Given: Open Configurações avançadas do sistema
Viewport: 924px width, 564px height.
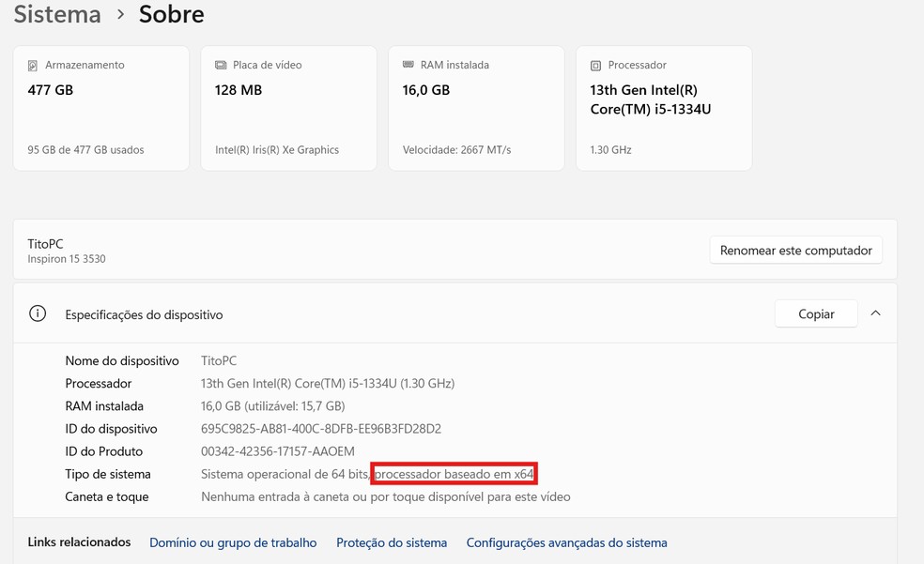Looking at the screenshot, I should (566, 541).
